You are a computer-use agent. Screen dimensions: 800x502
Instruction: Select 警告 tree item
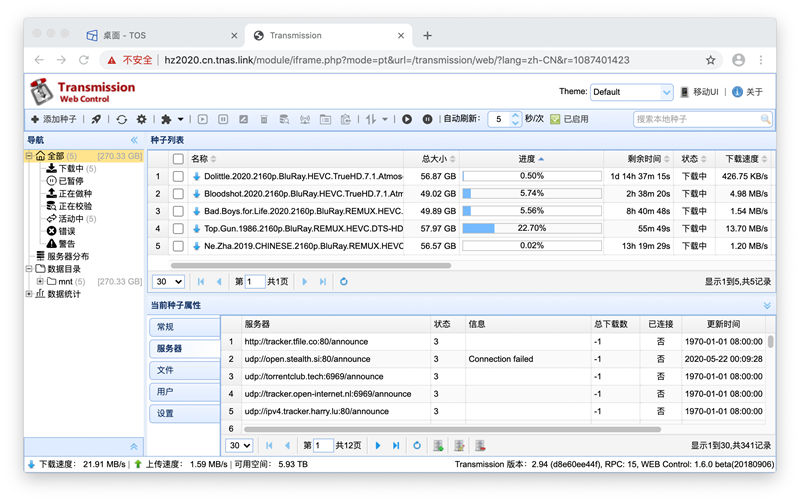coord(61,244)
